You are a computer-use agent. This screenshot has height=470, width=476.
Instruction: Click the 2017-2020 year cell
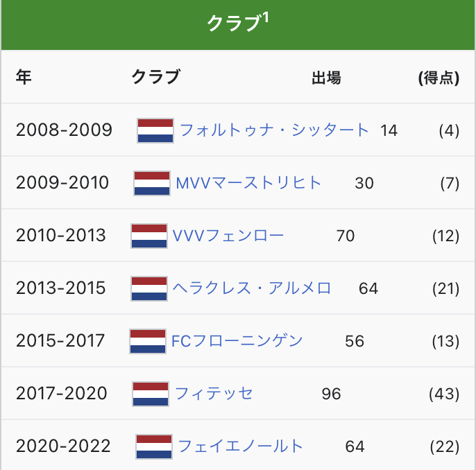pos(62,394)
